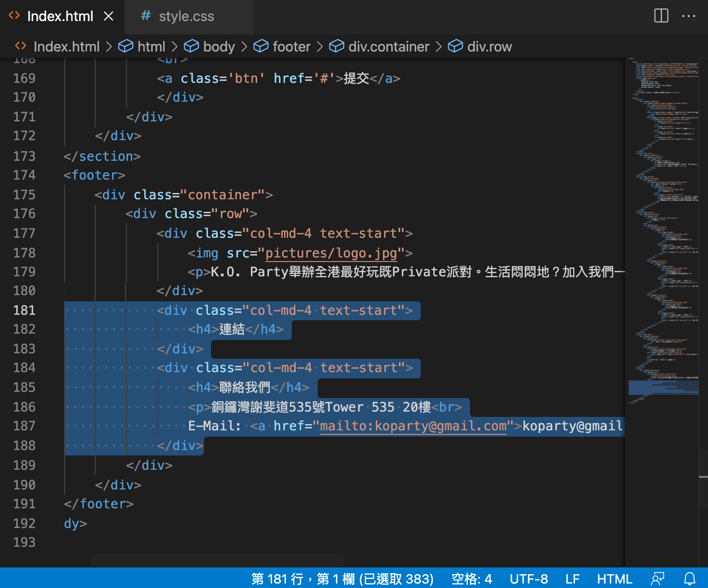Open the mailto:koparty@gmail.com link on line 187
This screenshot has width=708, height=588.
pos(413,426)
